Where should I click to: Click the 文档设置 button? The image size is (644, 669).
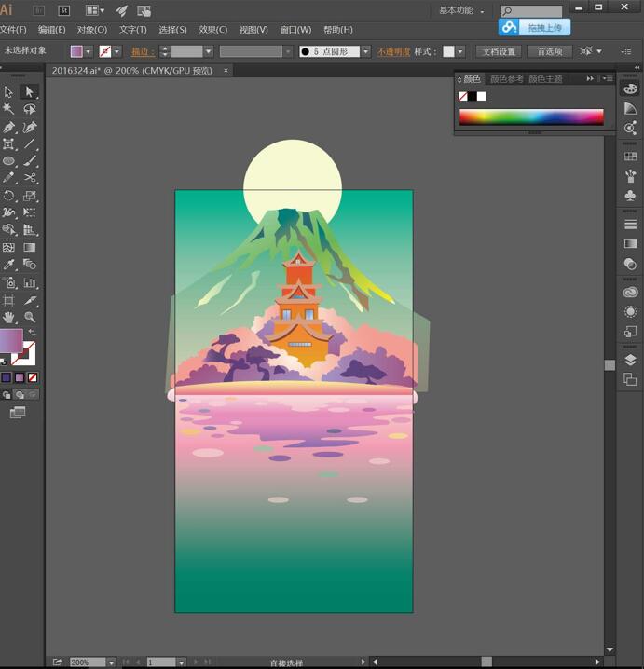[499, 51]
